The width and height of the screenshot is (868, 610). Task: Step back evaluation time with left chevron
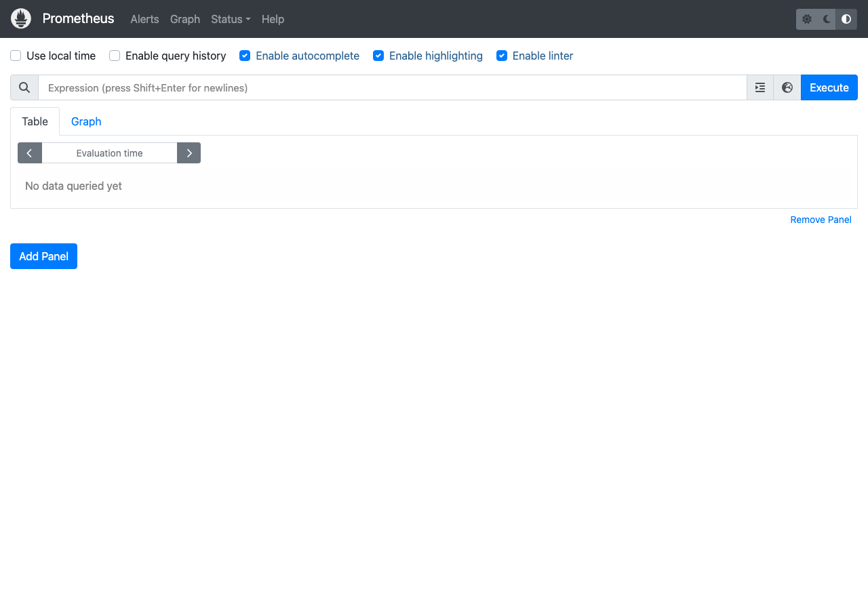coord(29,152)
